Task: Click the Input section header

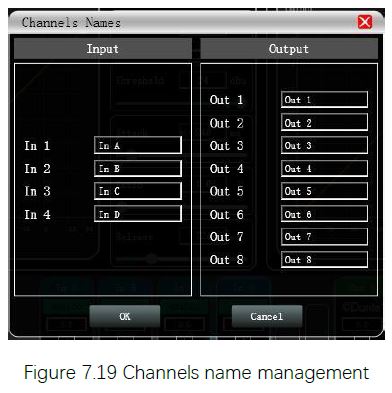Action: pyautogui.click(x=103, y=49)
